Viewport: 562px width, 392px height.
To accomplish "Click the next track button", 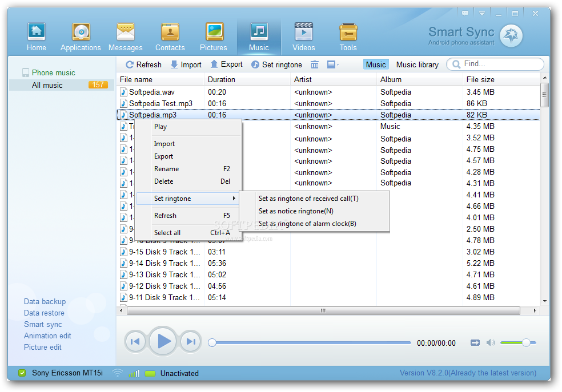I will coord(191,342).
